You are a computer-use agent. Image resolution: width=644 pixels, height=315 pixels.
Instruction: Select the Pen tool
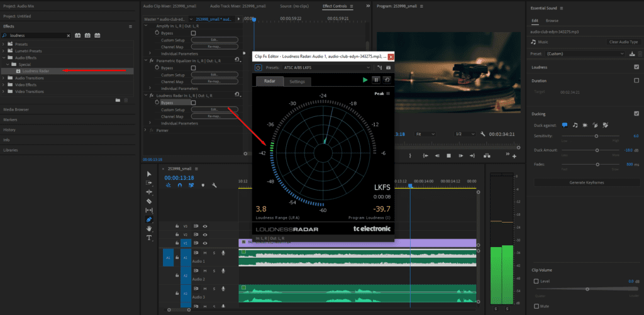pos(149,219)
